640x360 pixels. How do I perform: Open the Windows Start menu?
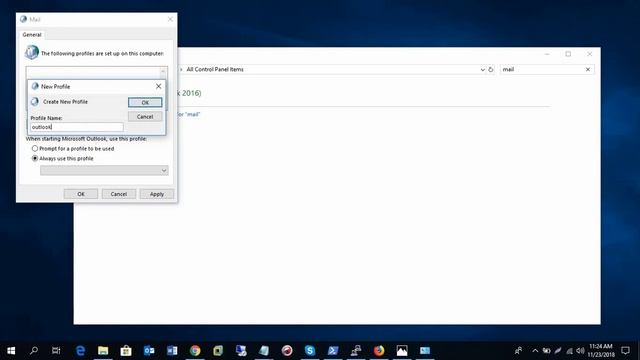11,351
